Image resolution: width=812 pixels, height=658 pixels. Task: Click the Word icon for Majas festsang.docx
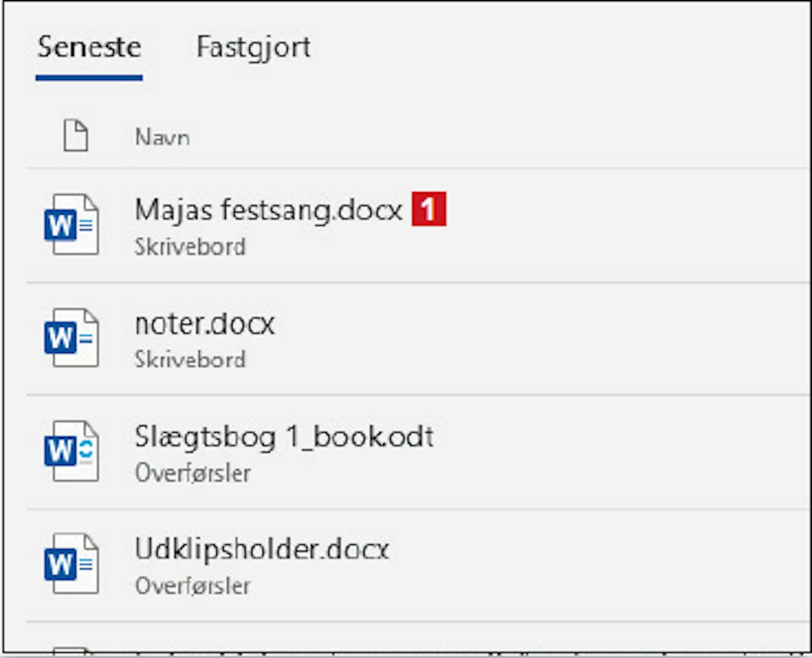pyautogui.click(x=71, y=224)
